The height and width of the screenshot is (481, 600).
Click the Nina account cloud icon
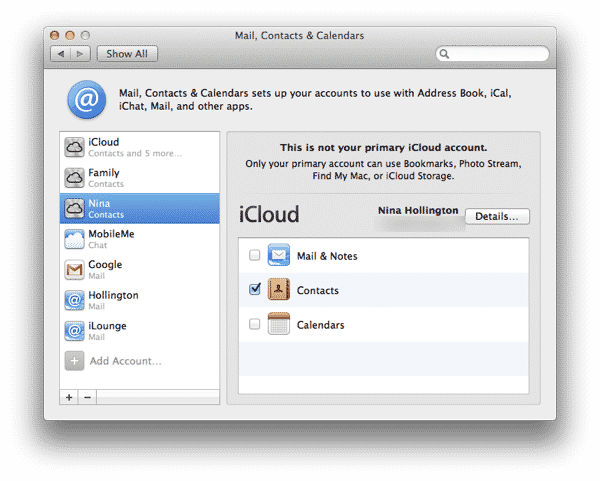[74, 209]
